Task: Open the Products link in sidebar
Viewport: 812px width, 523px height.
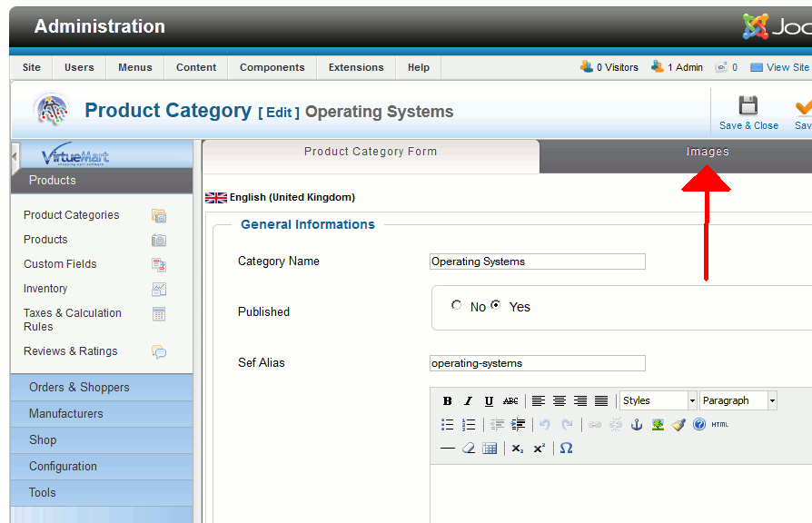Action: (45, 240)
